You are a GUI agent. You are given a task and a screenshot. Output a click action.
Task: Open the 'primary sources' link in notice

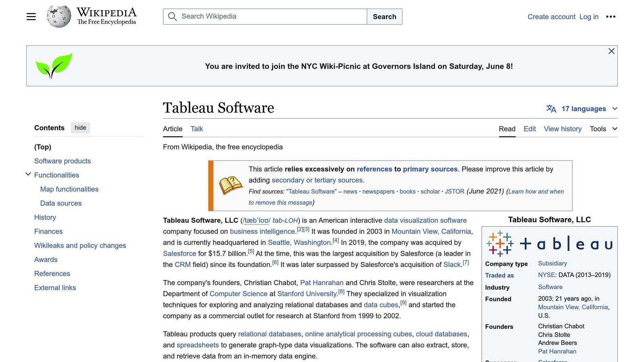tap(430, 169)
